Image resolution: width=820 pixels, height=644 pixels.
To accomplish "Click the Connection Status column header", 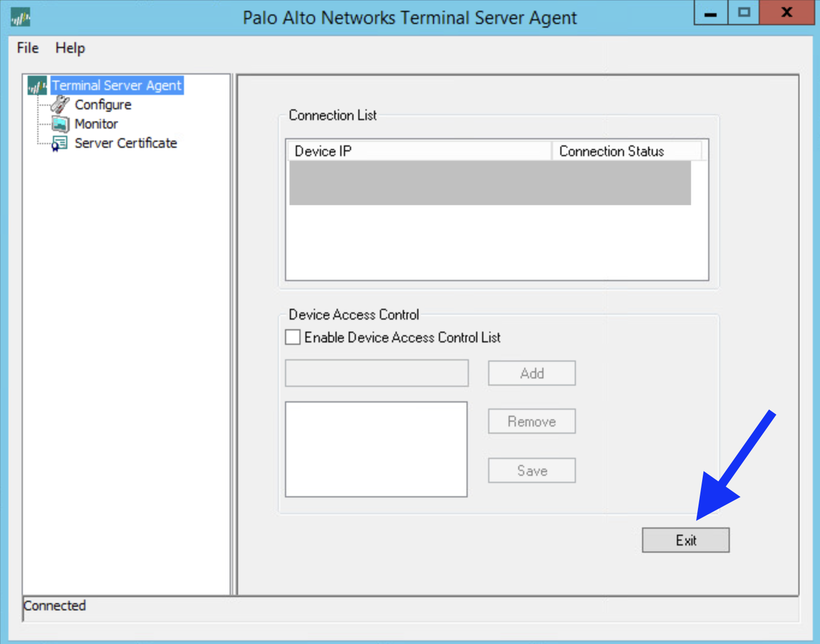I will (611, 151).
